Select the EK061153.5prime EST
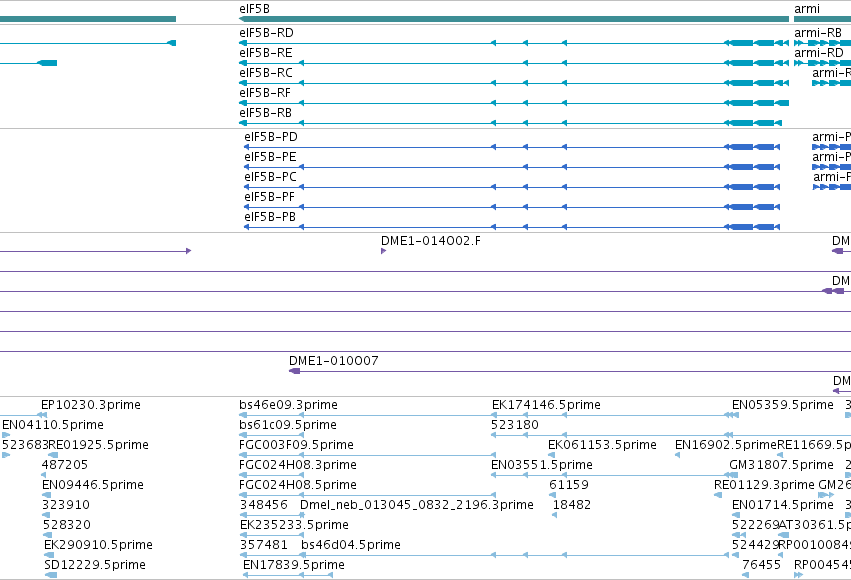 pyautogui.click(x=602, y=445)
